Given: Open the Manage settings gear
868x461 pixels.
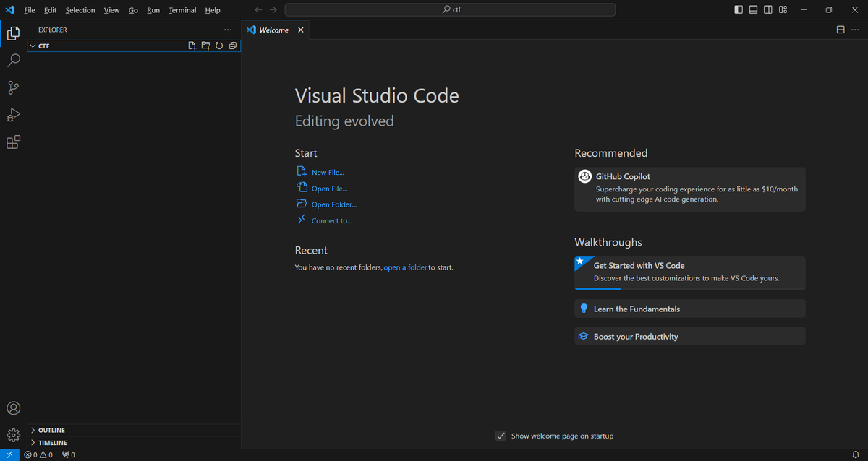Looking at the screenshot, I should (x=13, y=434).
